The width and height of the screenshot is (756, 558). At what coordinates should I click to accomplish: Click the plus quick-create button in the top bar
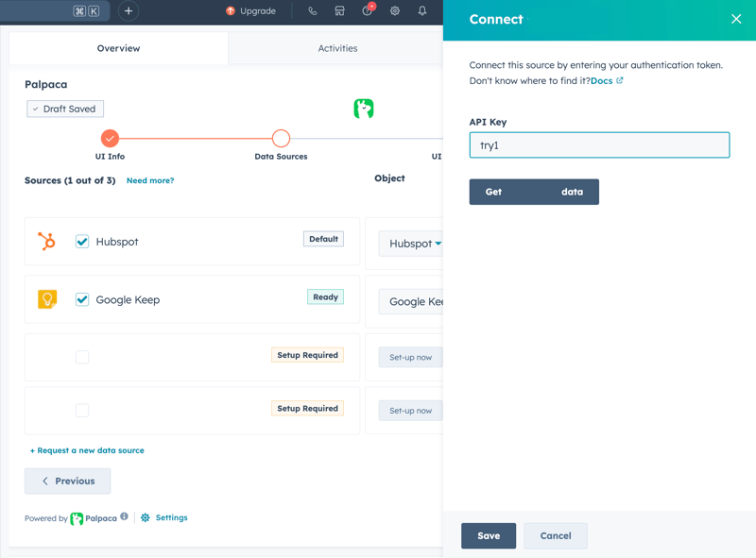129,11
